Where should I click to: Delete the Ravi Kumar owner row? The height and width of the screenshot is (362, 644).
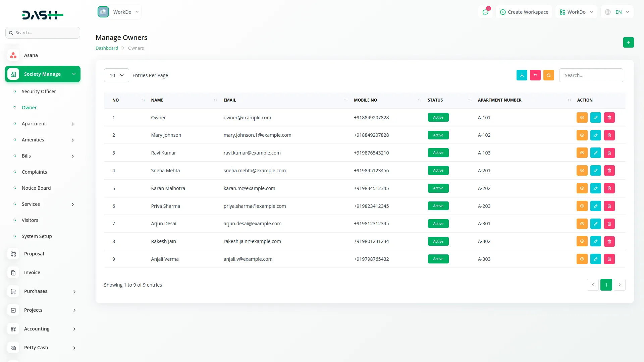(x=609, y=153)
